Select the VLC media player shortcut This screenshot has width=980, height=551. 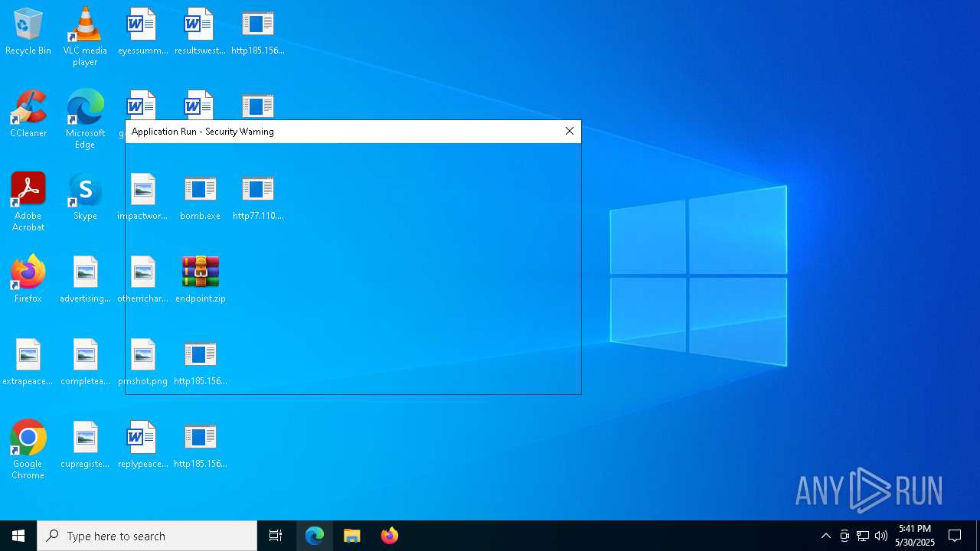point(85,37)
